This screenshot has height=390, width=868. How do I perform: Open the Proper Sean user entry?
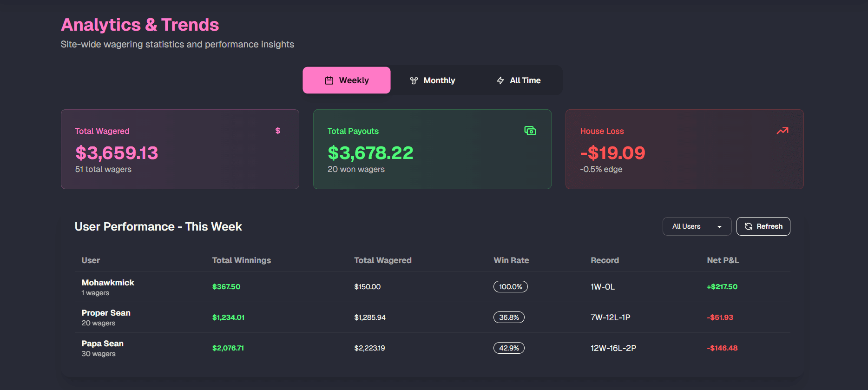click(x=106, y=313)
